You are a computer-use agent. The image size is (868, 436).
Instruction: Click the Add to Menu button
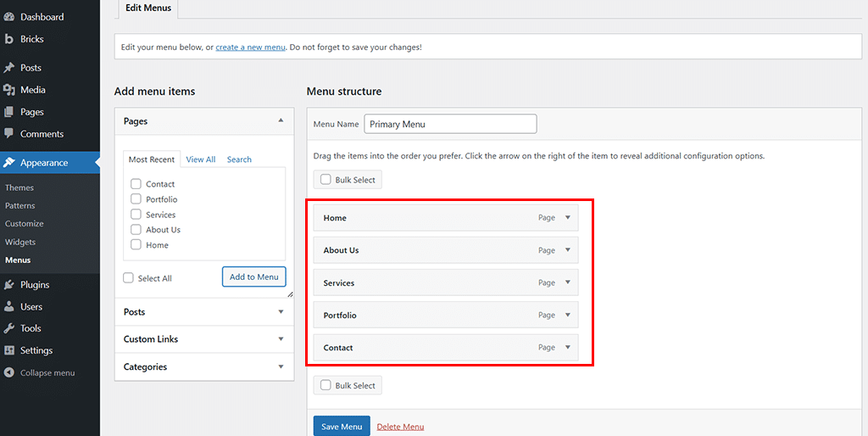[254, 277]
